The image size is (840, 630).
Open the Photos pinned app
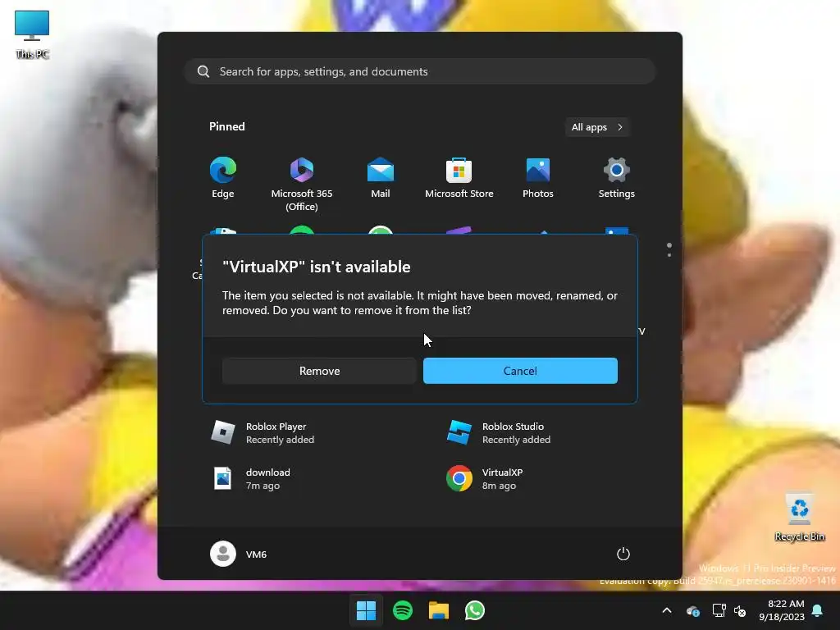click(538, 178)
